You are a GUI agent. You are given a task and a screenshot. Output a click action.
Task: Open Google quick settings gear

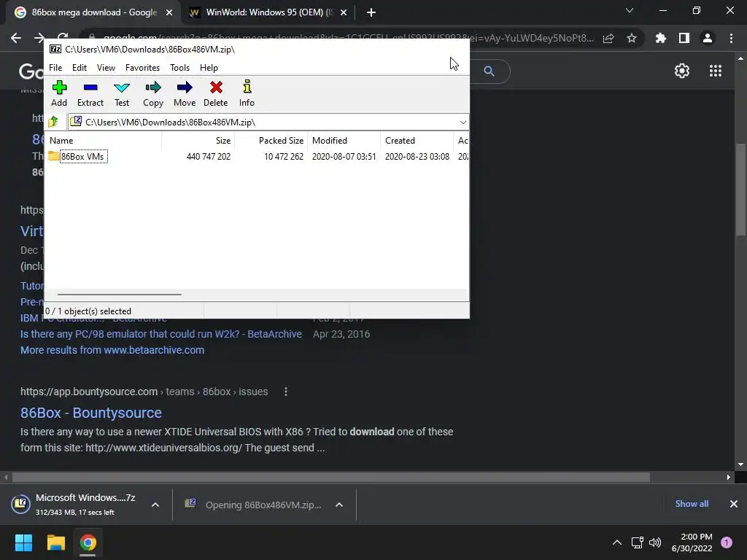682,71
